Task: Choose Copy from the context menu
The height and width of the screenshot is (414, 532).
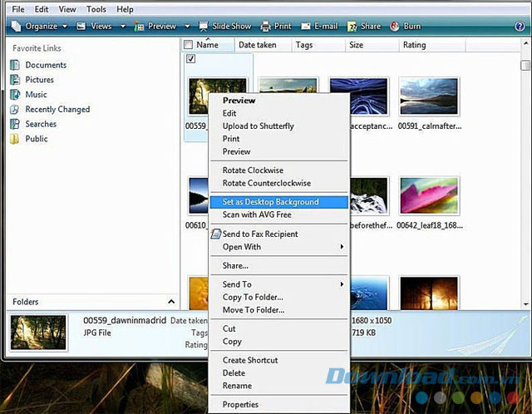Action: 279,342
